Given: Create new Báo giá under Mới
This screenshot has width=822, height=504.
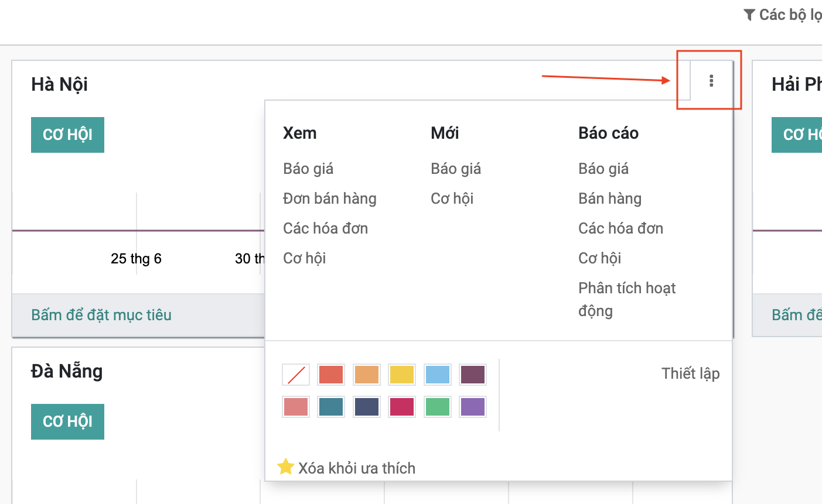Looking at the screenshot, I should pos(455,169).
